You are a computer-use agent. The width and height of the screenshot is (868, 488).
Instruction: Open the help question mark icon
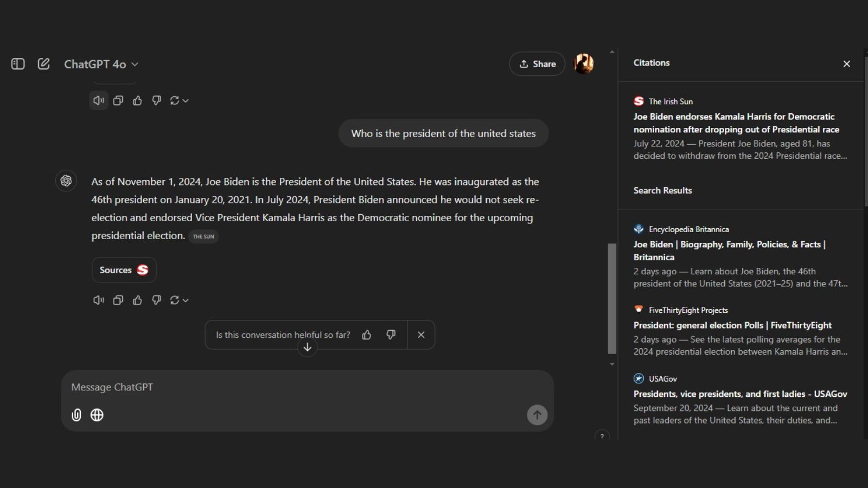click(602, 436)
